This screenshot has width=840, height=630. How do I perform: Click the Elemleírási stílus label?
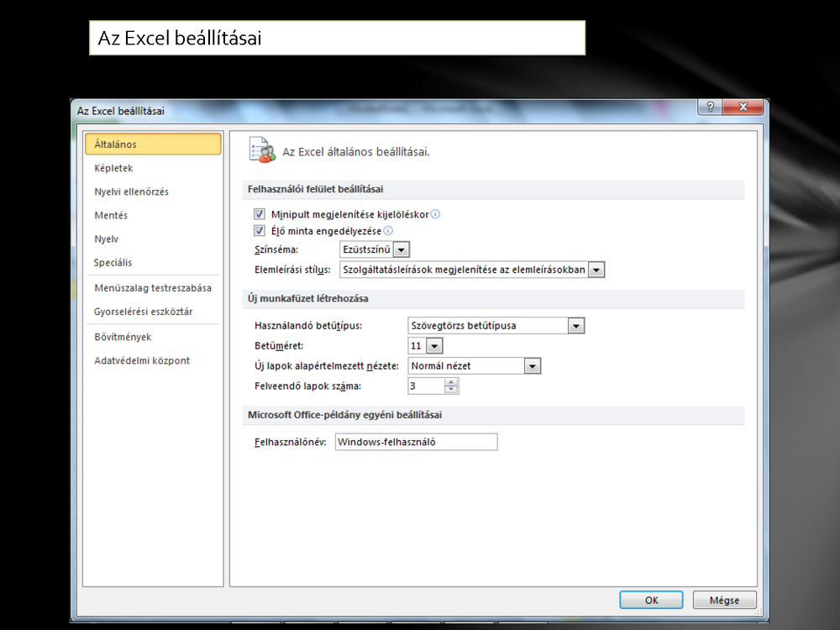(292, 270)
